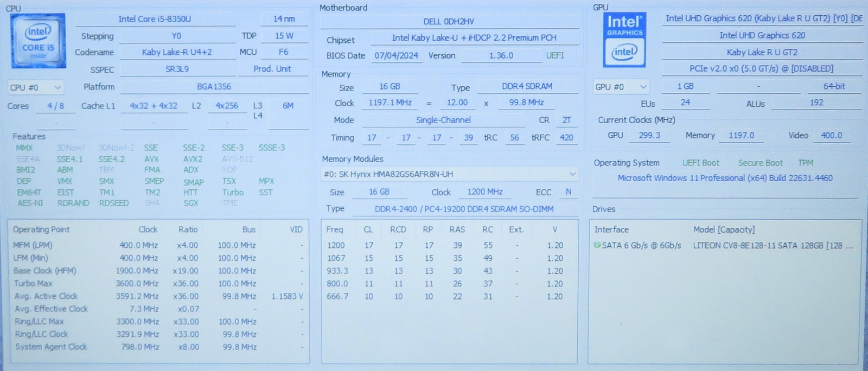Click the Base Clock (HFM) row label
This screenshot has width=868, height=371.
click(45, 271)
